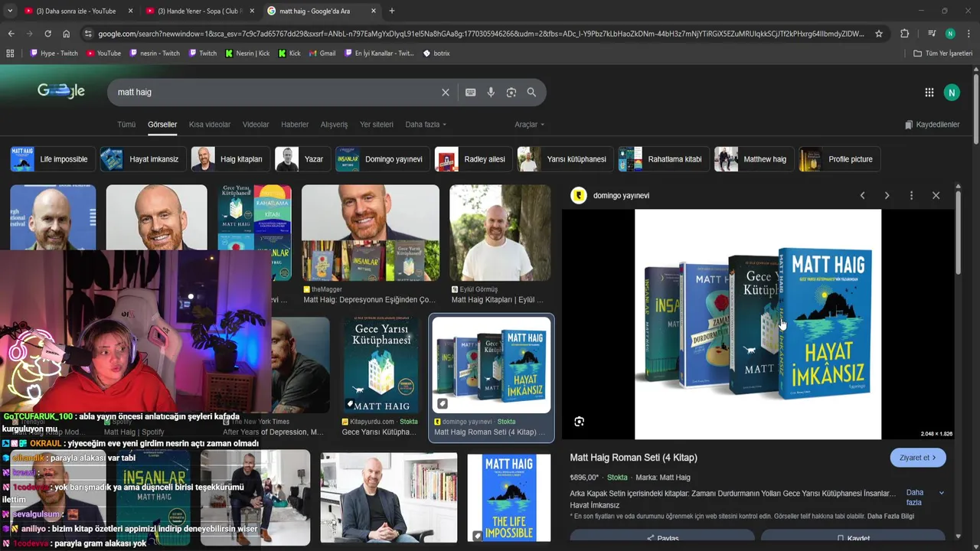Open the Google apps grid
This screenshot has width=980, height=551.
(x=929, y=93)
